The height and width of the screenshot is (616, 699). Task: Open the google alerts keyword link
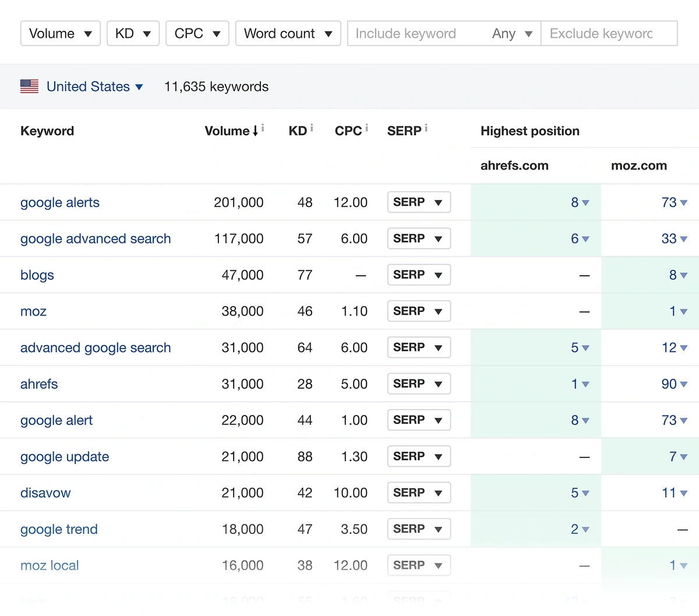[x=60, y=202]
